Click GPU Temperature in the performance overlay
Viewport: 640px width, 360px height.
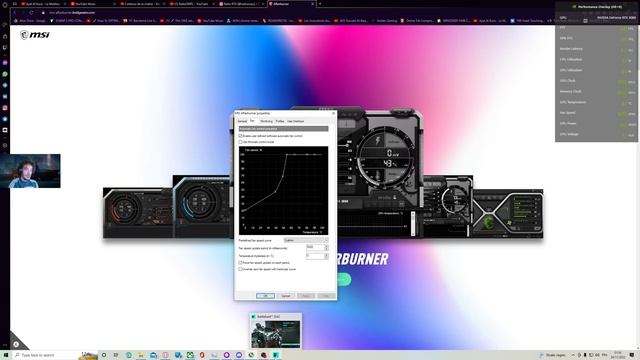[573, 102]
